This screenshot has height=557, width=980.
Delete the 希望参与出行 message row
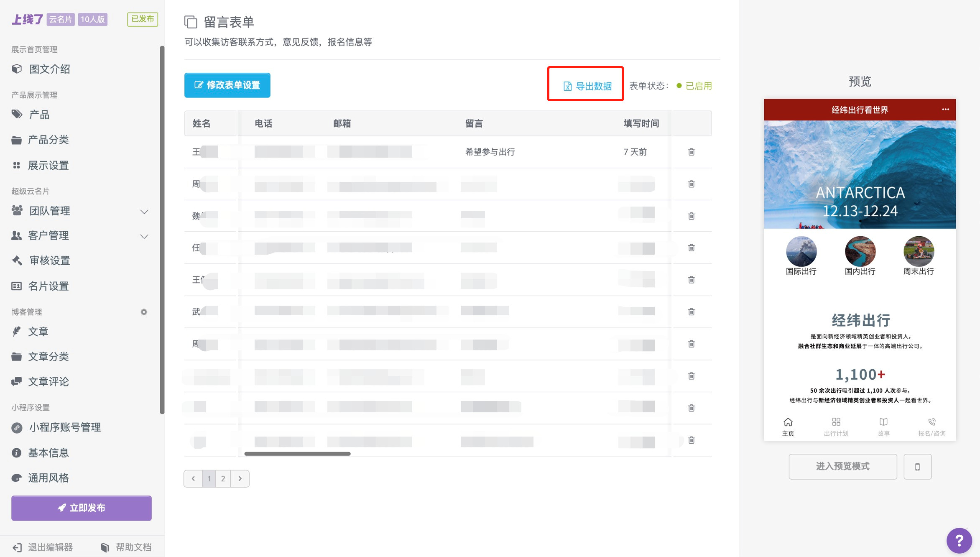[x=691, y=152]
